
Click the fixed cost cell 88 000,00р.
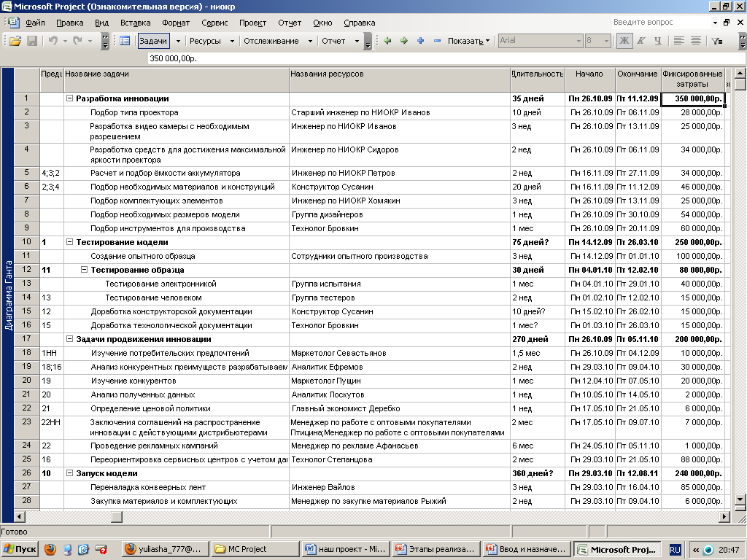pos(693,459)
